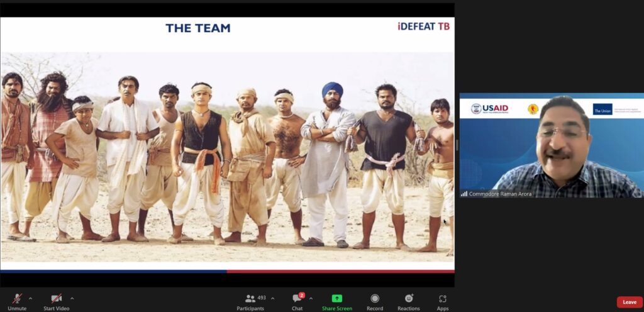Open the Reactions menu
Viewport: 644px width, 312px height.
click(409, 298)
